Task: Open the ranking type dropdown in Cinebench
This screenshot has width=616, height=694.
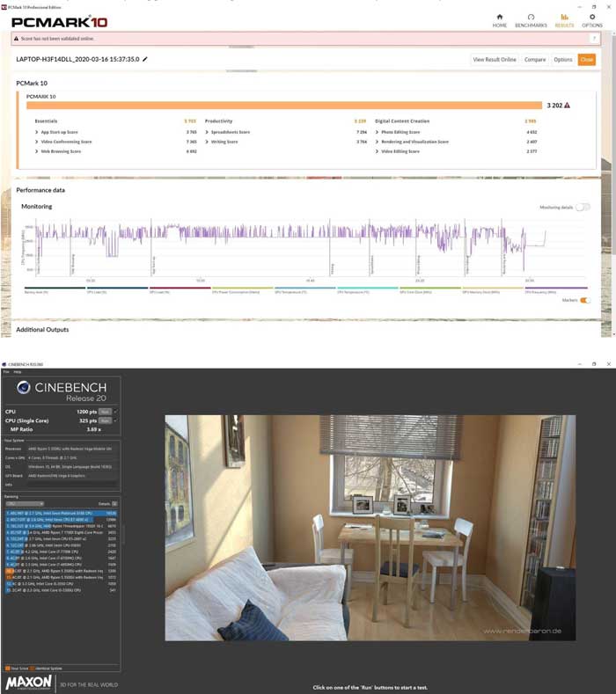Action: [x=25, y=504]
